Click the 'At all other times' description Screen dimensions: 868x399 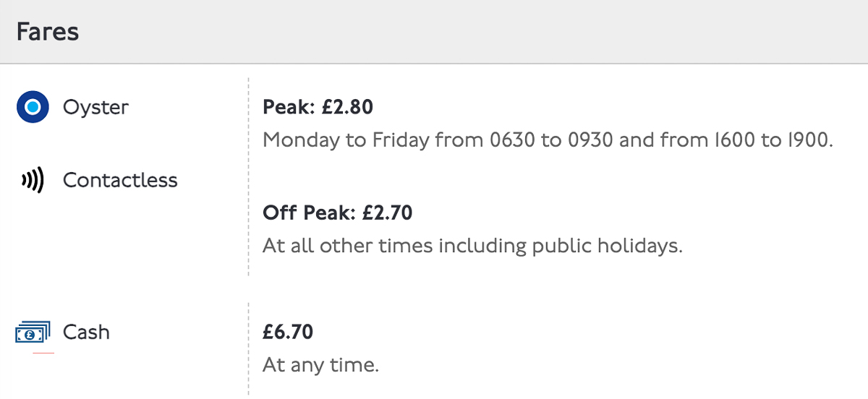[472, 246]
